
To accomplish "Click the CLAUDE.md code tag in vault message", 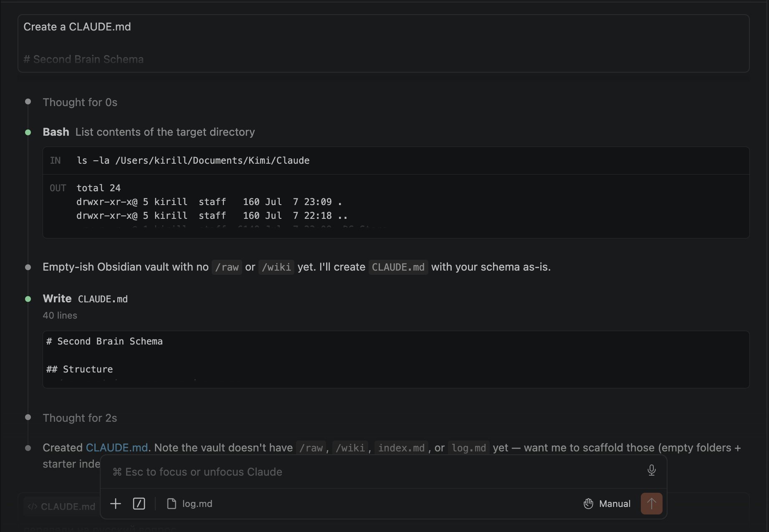I will [398, 267].
